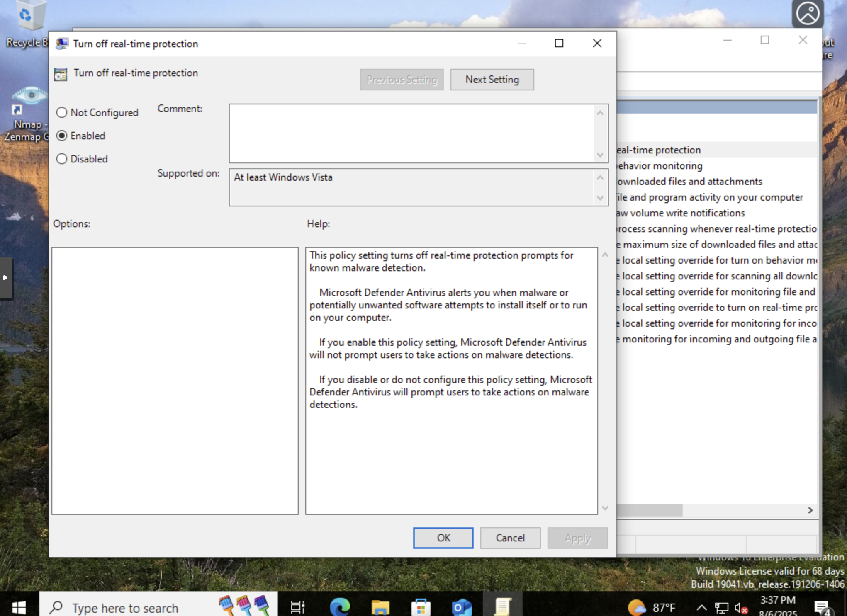Open the weather widget showing 87°F
Screen dimensions: 847x616
point(652,608)
